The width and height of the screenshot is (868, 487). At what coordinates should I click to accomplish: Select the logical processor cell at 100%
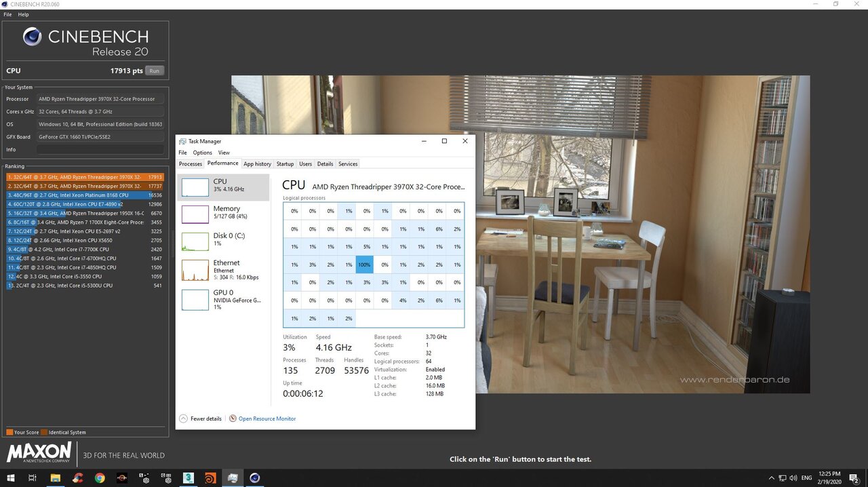[x=364, y=265]
